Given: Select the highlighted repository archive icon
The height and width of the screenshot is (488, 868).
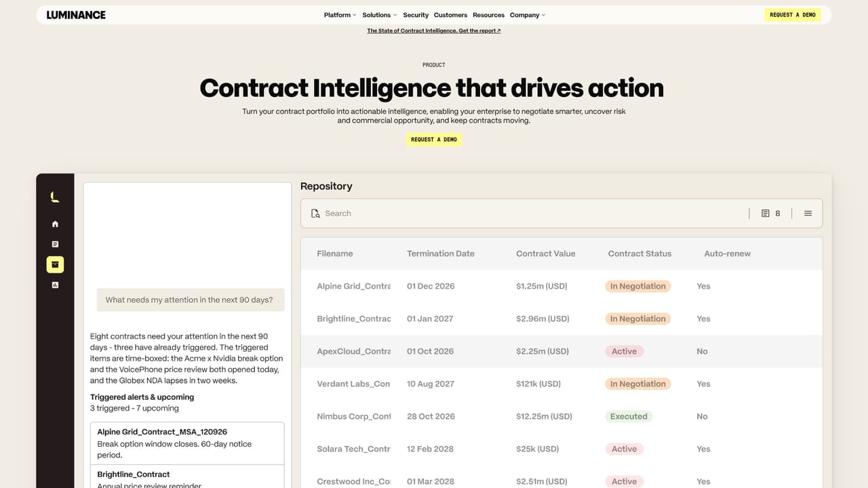Looking at the screenshot, I should pos(55,264).
